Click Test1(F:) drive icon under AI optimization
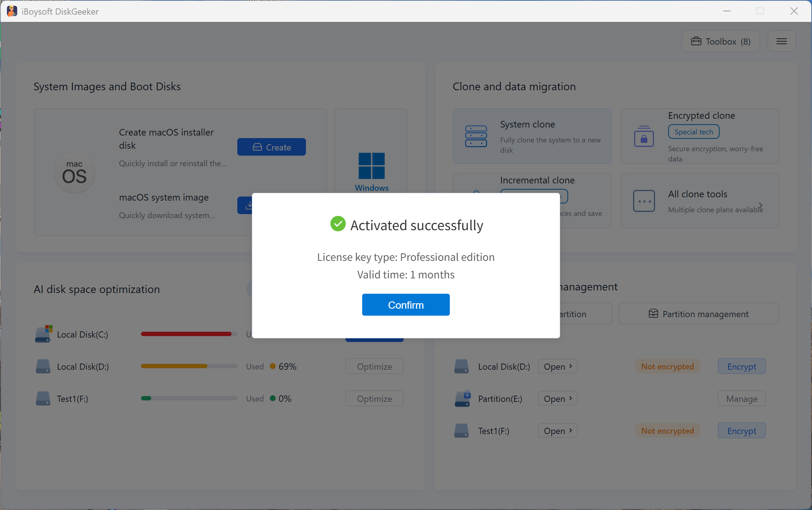812x510 pixels. coord(43,399)
